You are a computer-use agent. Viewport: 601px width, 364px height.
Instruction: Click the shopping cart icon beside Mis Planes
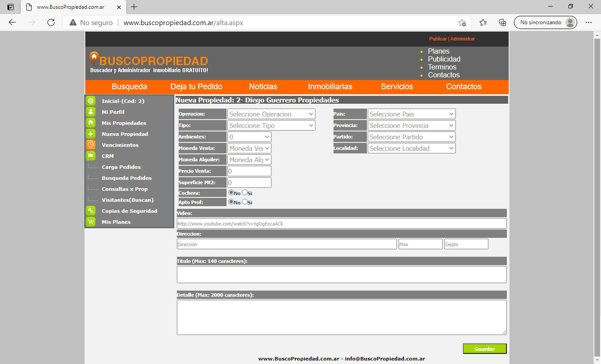91,222
